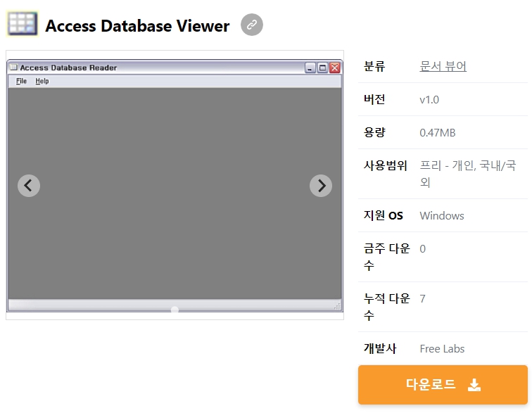Screen dimensions: 532x413
Task: Show the previous screenshot with left arrow
Action: pos(29,186)
